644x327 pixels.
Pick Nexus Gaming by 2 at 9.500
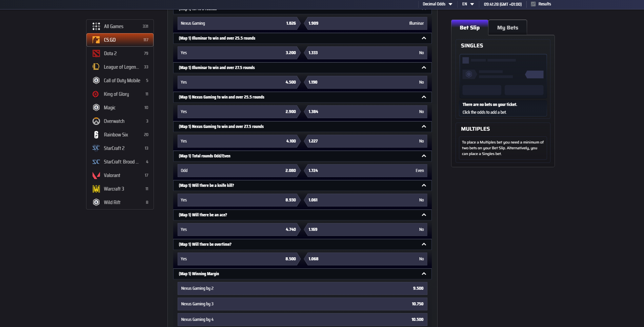(302, 288)
